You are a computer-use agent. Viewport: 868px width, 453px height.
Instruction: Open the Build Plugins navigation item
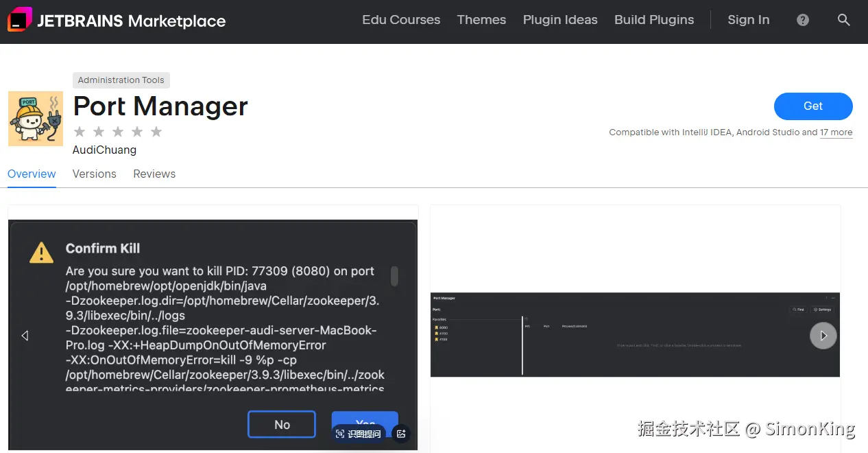click(x=654, y=20)
